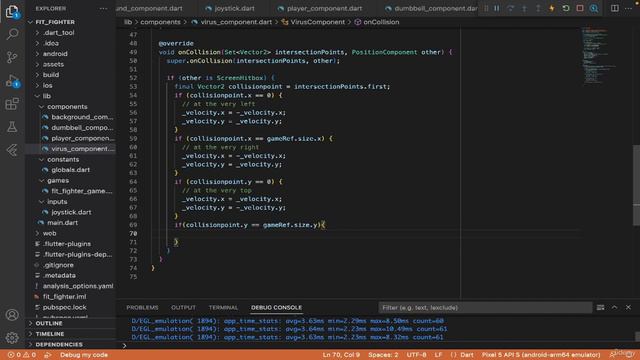This screenshot has width=640, height=360.
Task: Expand the assets folder
Action: (53, 64)
